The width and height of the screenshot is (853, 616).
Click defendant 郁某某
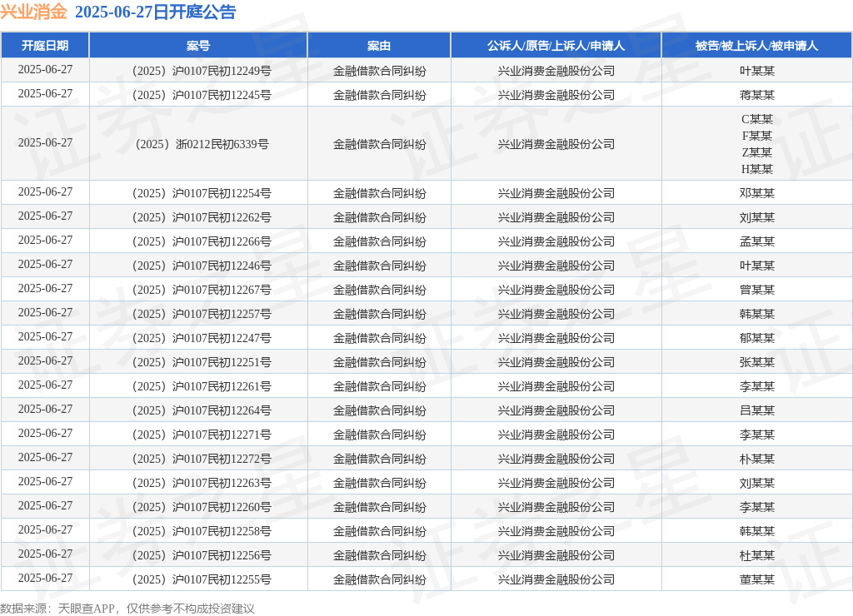point(756,338)
